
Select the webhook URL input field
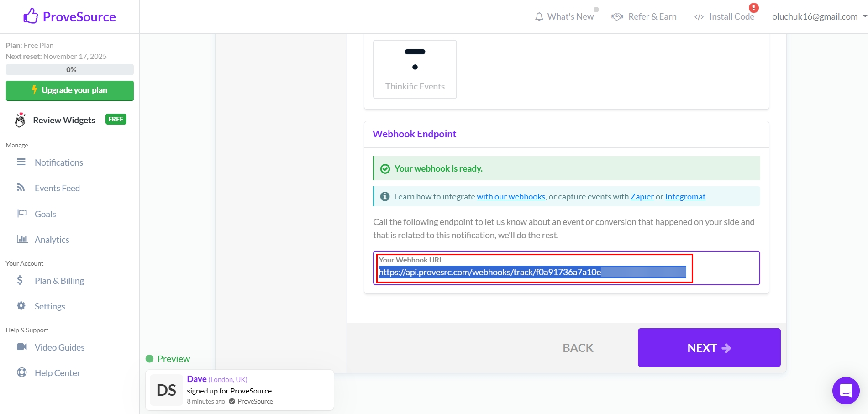point(534,272)
